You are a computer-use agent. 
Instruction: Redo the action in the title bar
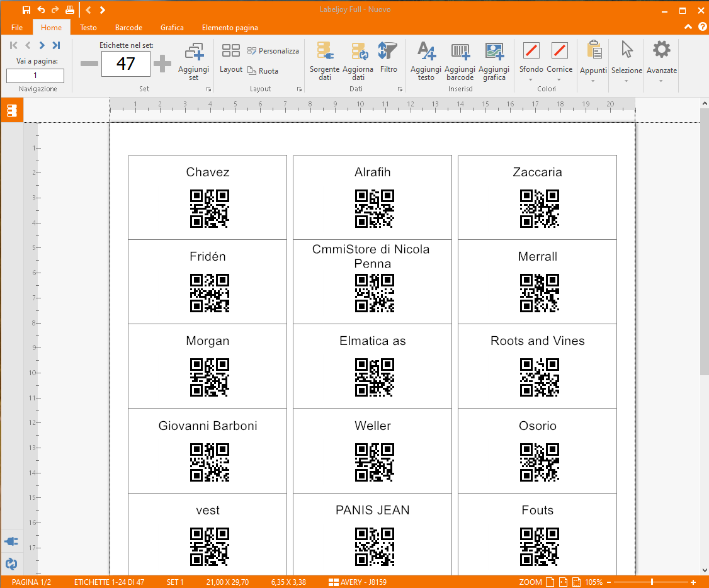55,10
